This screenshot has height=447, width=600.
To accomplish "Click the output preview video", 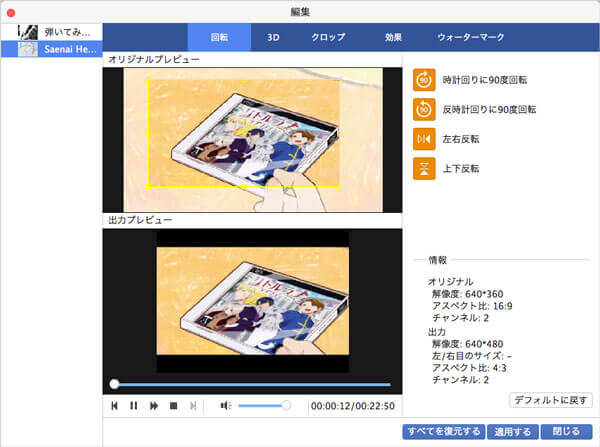I will (253, 301).
